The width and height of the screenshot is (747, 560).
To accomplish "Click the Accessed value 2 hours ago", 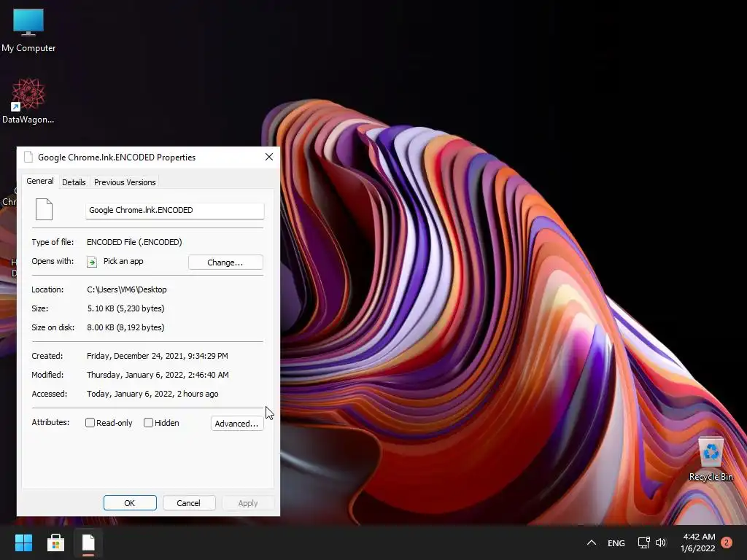I will tap(152, 394).
